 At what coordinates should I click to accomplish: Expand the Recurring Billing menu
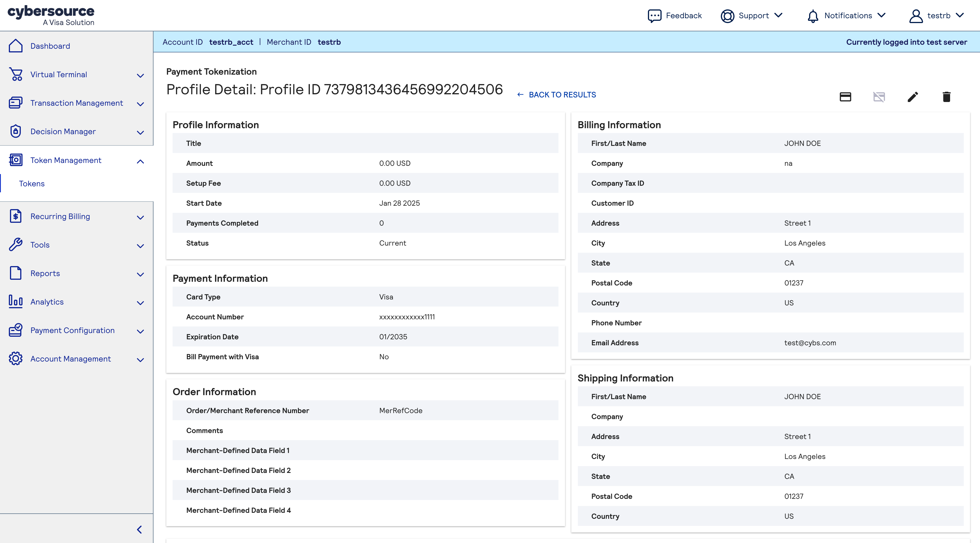(x=140, y=217)
